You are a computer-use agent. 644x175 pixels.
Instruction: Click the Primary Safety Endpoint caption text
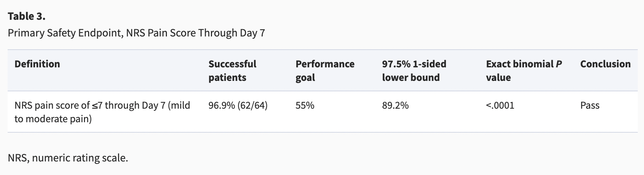tap(136, 33)
